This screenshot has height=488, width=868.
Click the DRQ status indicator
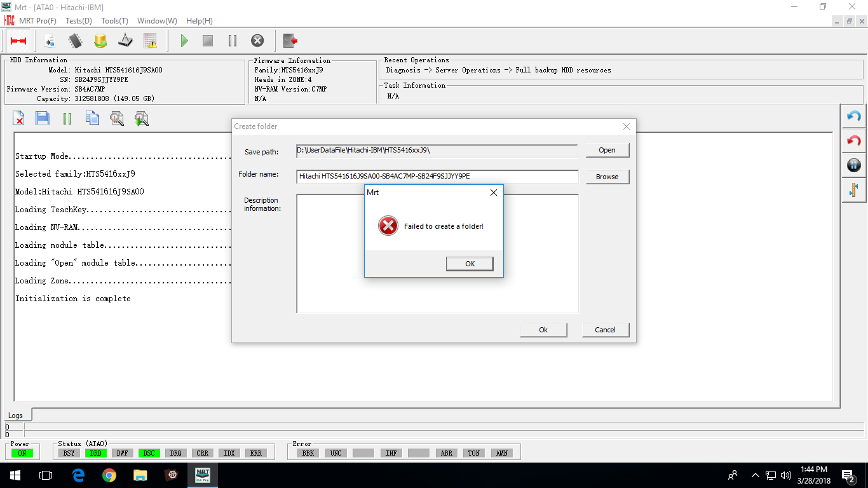175,453
